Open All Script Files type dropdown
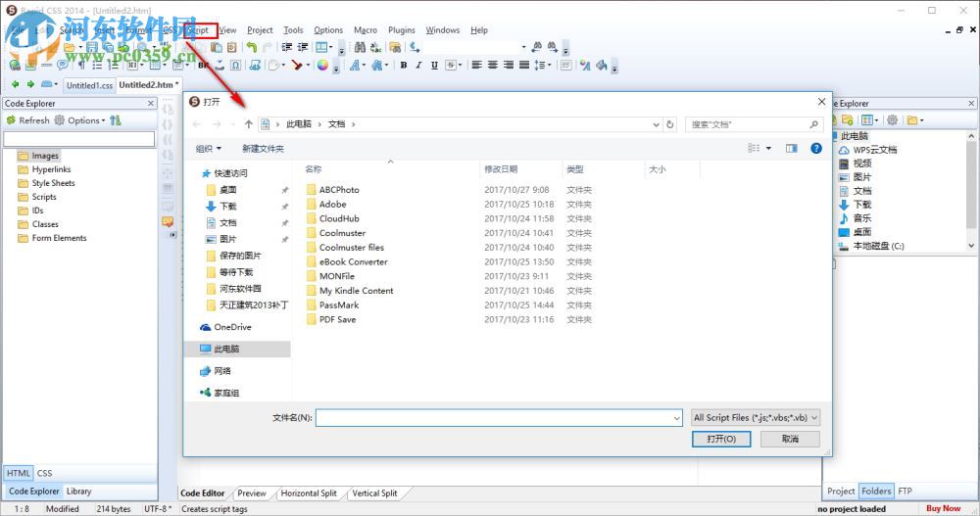The height and width of the screenshot is (516, 980). click(756, 417)
